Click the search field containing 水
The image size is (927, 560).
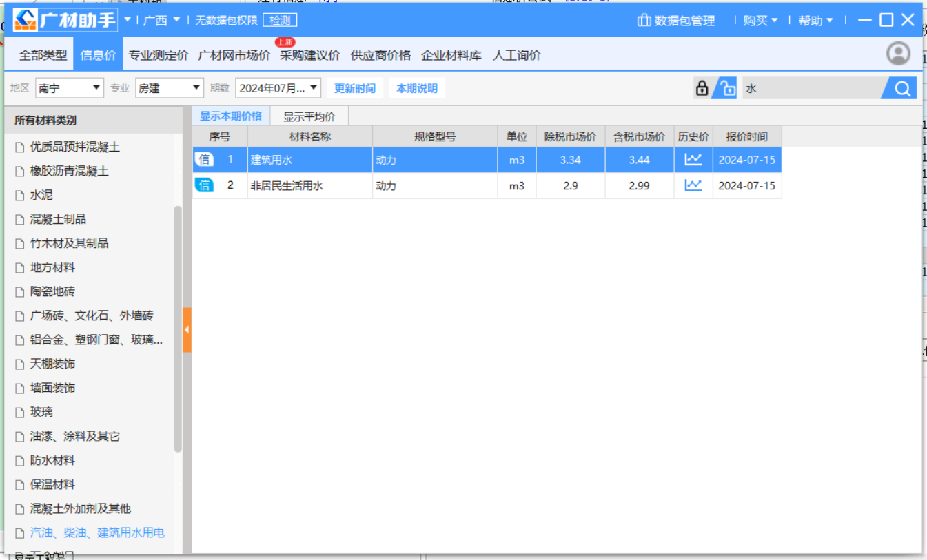click(812, 88)
